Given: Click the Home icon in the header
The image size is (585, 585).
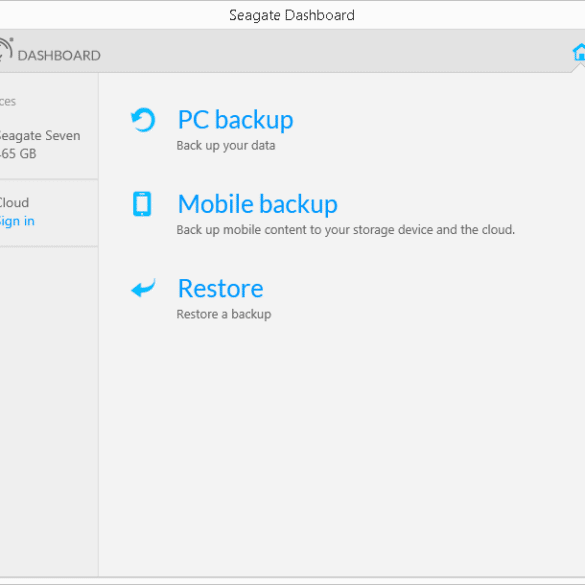Looking at the screenshot, I should point(579,52).
